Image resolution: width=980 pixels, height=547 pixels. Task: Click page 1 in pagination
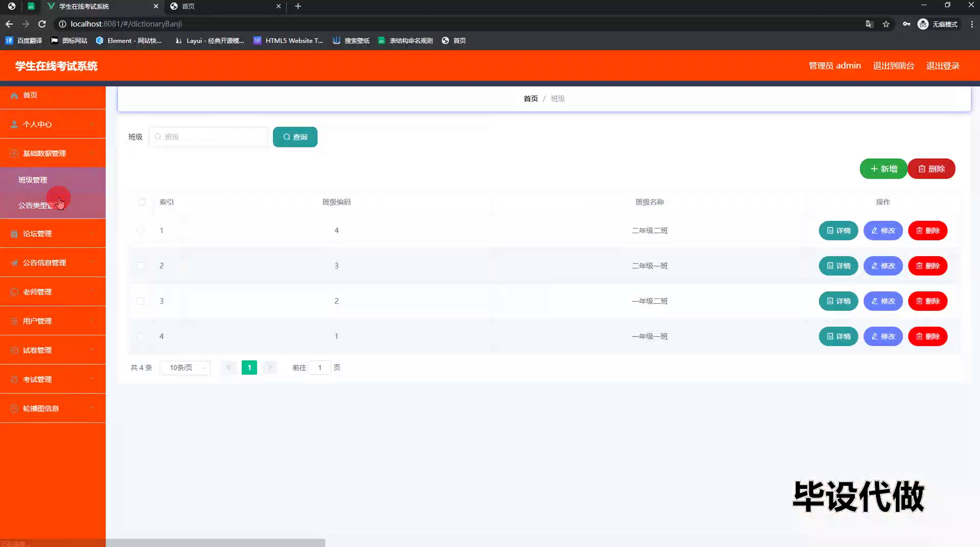coord(249,367)
